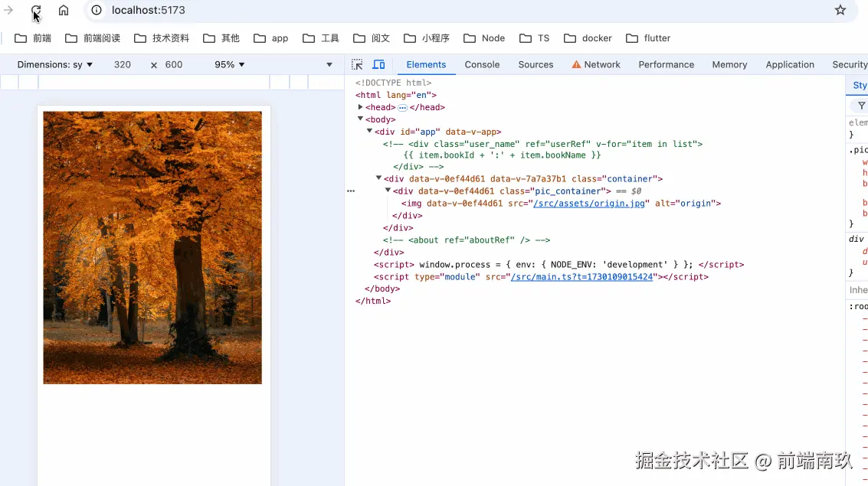Viewport: 868px width, 486px height.
Task: Switch to the Console tab
Action: 482,65
